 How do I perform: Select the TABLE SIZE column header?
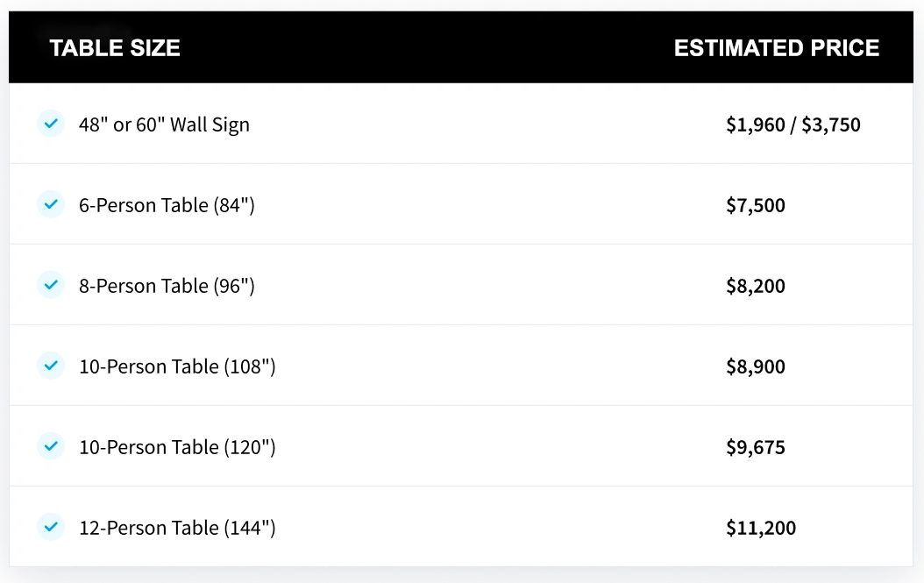(115, 48)
